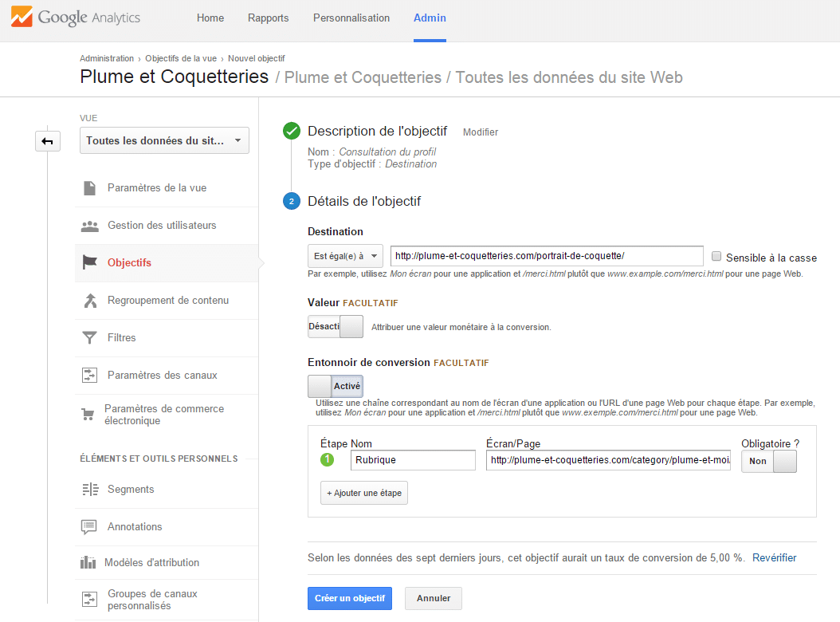Open Regroupement de contenu menu item
The height and width of the screenshot is (622, 840).
point(167,301)
